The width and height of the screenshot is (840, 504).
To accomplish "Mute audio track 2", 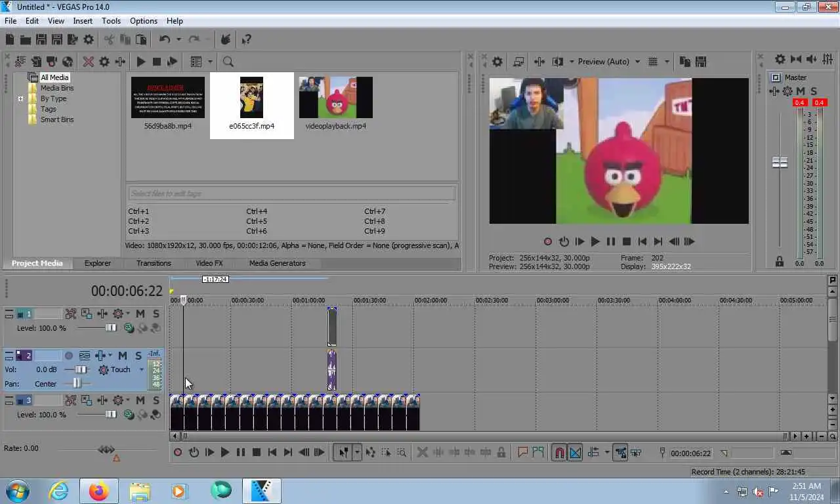I will (123, 356).
